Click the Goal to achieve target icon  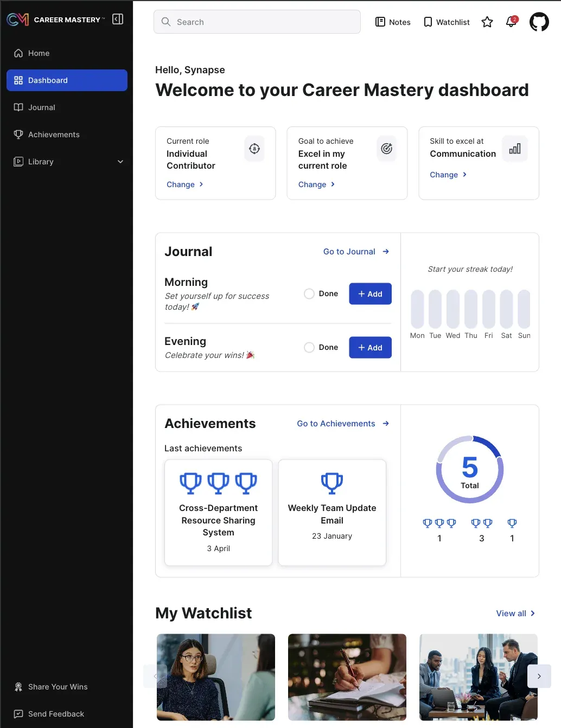click(386, 149)
